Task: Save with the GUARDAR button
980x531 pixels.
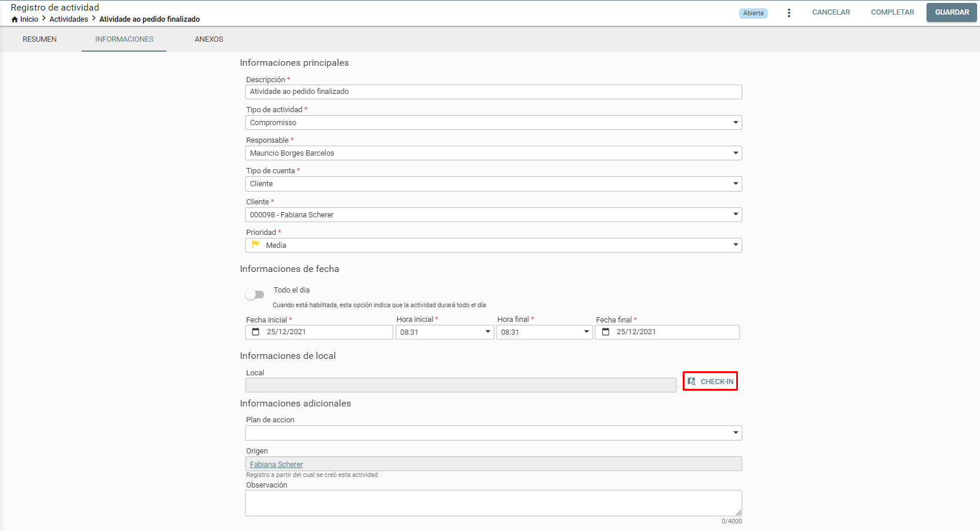Action: [x=952, y=12]
